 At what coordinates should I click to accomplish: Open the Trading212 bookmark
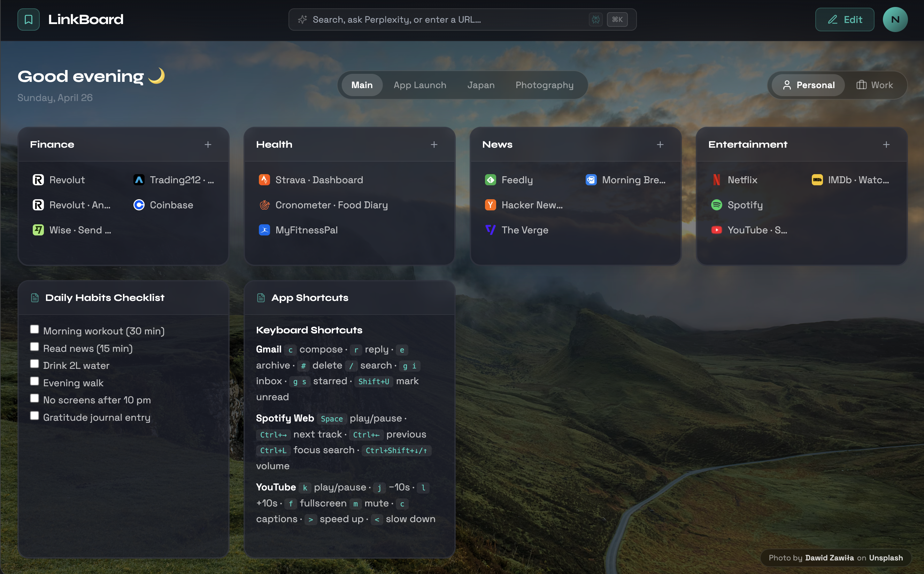(174, 180)
